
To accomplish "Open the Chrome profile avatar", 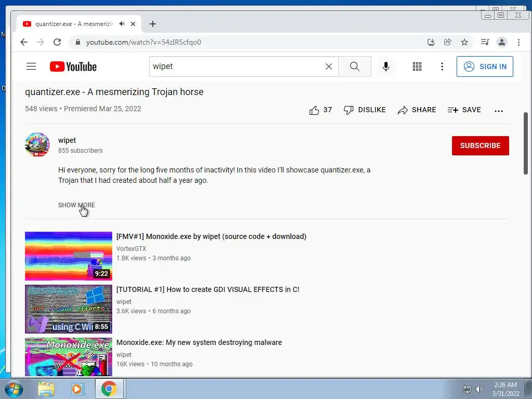I will 501,42.
